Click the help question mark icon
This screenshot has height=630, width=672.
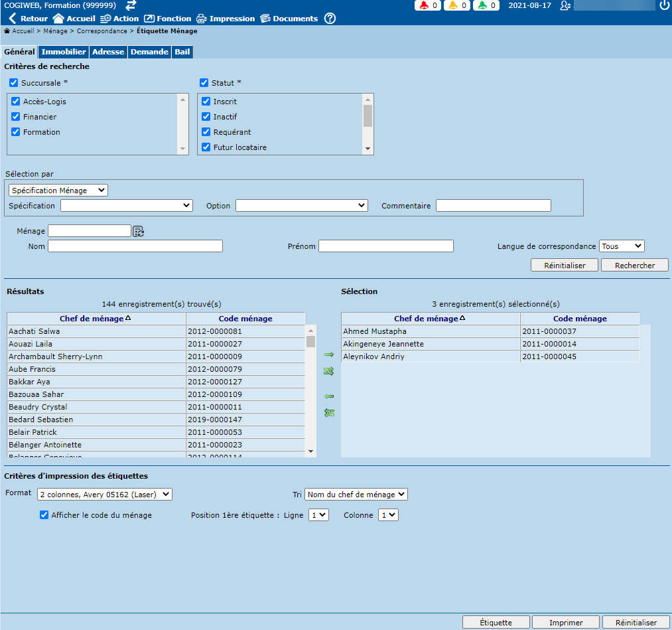click(x=330, y=19)
